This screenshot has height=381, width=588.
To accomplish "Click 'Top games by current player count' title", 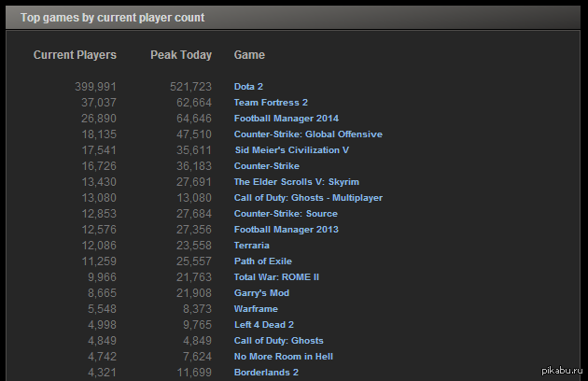I will 113,18.
